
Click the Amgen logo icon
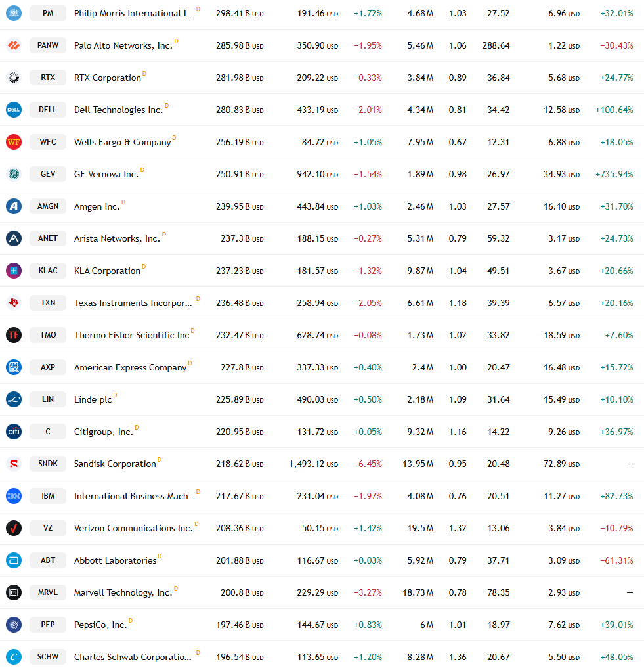[14, 206]
